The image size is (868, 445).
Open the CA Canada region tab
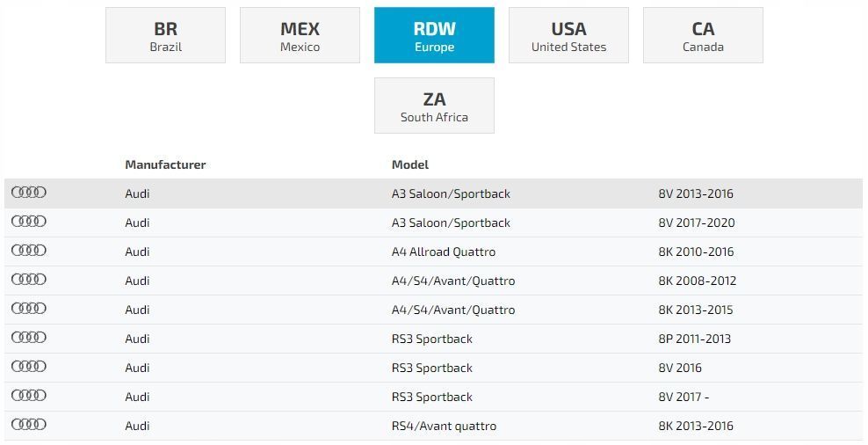click(703, 35)
